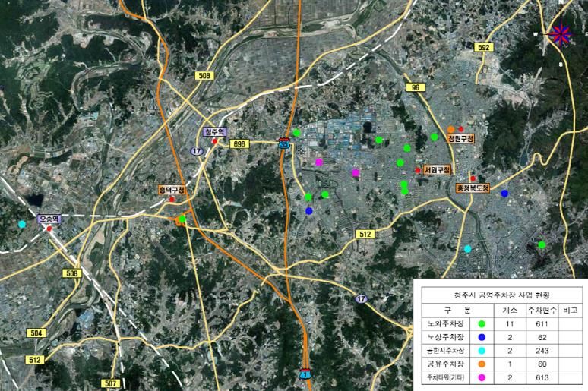Click the legend title 청주시 공영주차장 사업 현황
Viewport: 588px width, 391px height.
[x=501, y=295]
